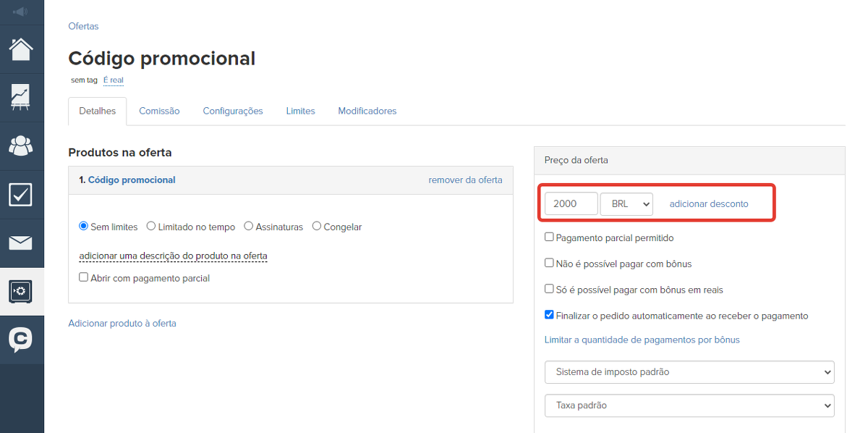Open the tasks checkmark icon in sidebar
The height and width of the screenshot is (433, 868).
(21, 194)
